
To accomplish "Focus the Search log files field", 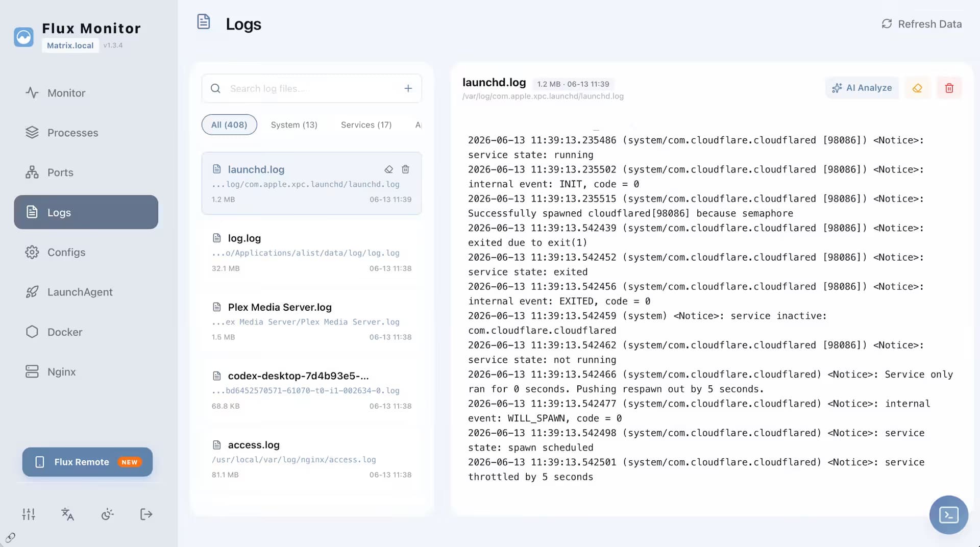I will [x=311, y=88].
